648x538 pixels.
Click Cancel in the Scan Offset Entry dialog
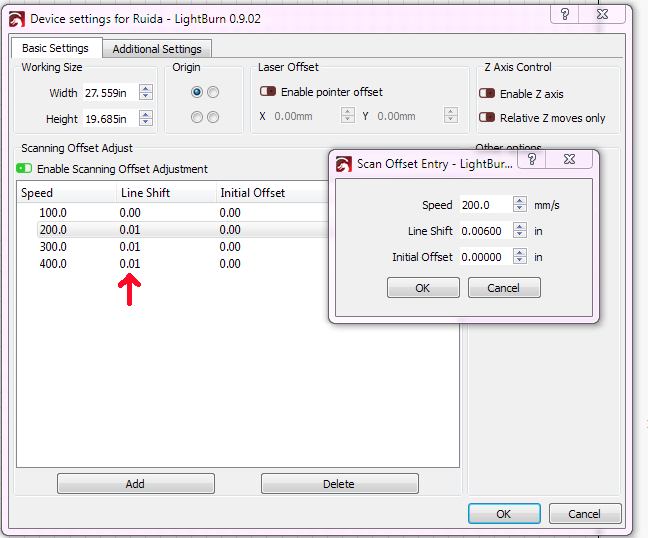click(x=504, y=288)
